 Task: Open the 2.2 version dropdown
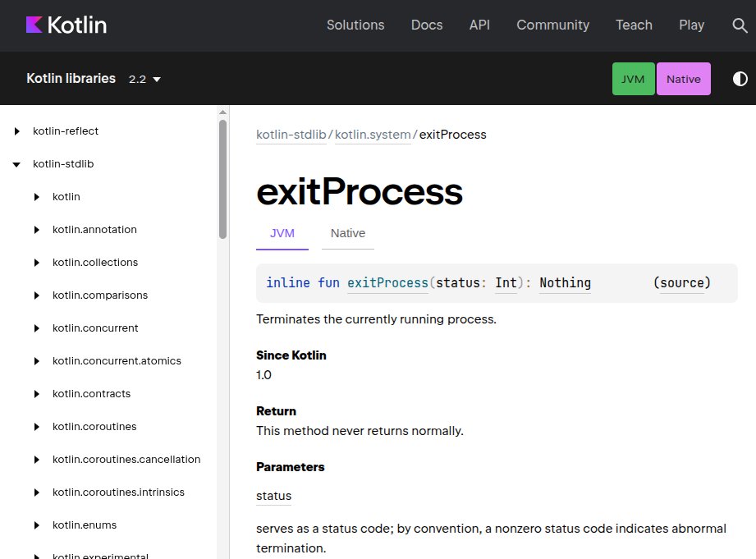[144, 79]
